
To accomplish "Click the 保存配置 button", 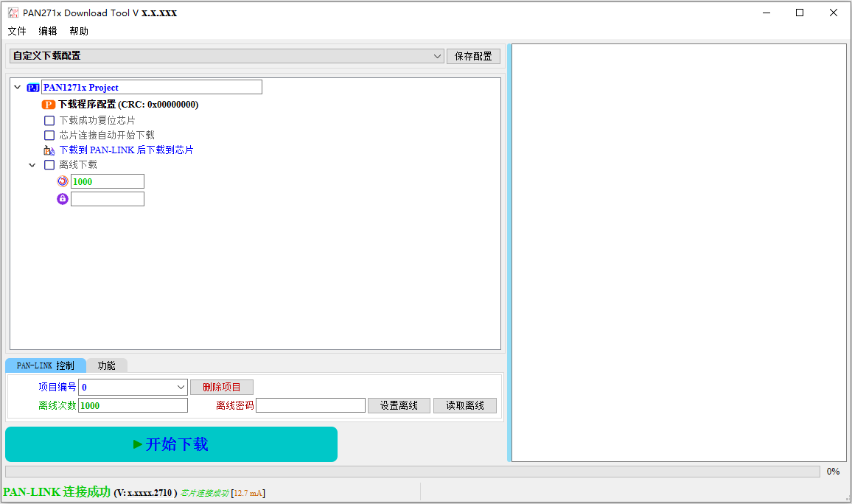I will (x=473, y=56).
